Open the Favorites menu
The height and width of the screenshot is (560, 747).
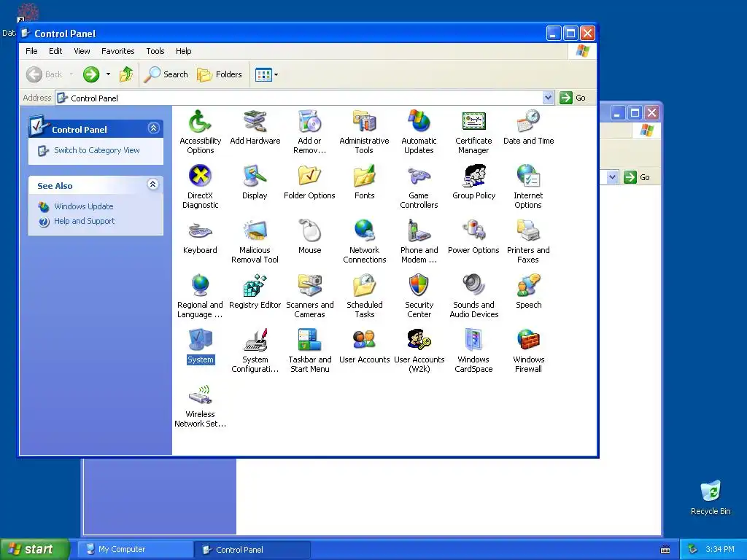[x=117, y=51]
